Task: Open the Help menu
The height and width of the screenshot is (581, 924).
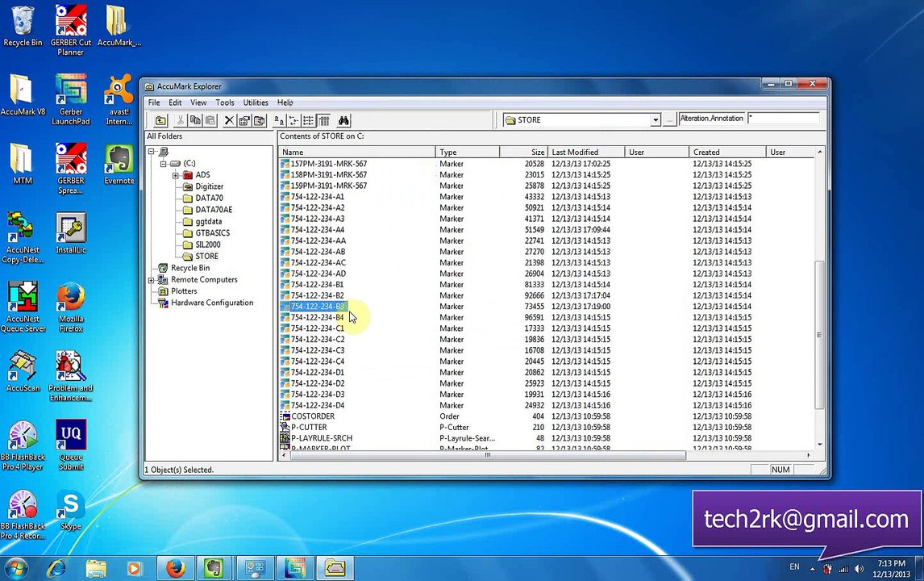Action: (x=285, y=102)
